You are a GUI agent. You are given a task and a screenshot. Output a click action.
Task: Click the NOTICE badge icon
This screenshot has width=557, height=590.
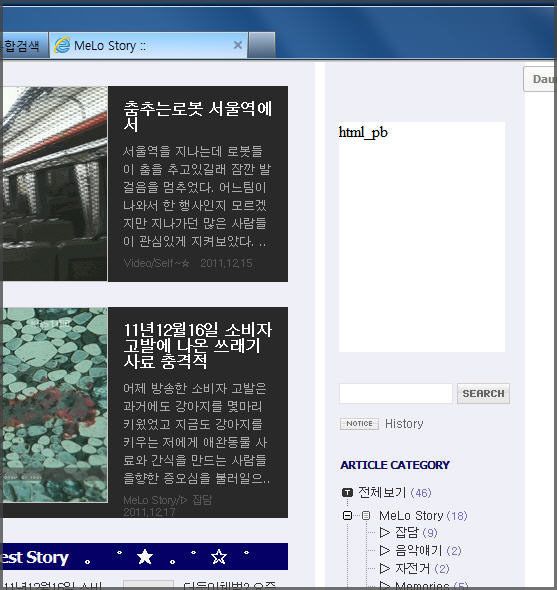pyautogui.click(x=359, y=424)
